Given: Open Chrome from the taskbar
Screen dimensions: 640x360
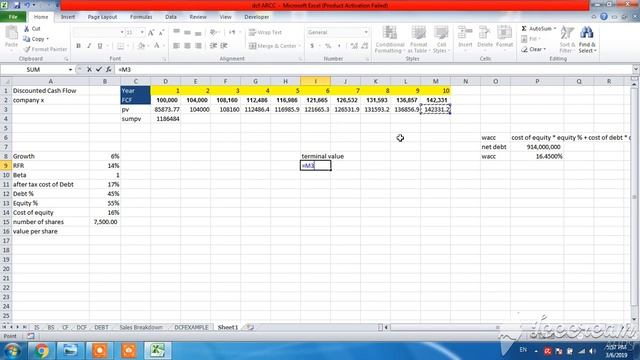Looking at the screenshot, I should 41,351.
